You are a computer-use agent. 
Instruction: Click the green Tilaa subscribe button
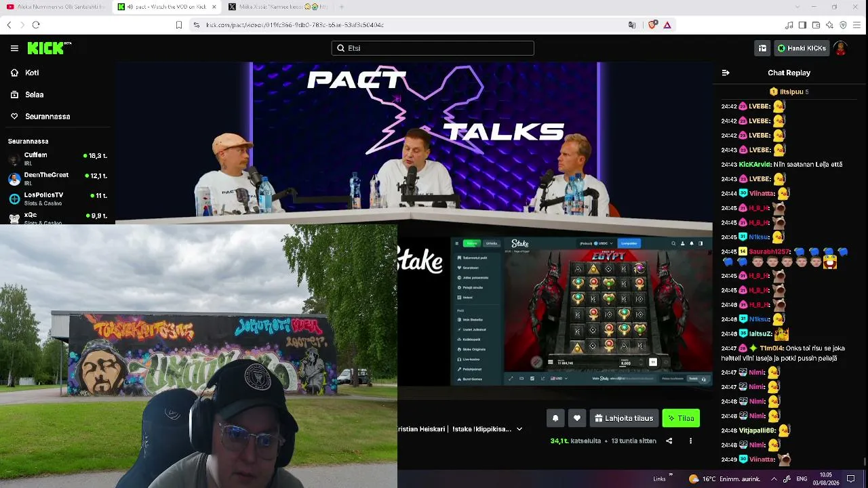(x=681, y=418)
